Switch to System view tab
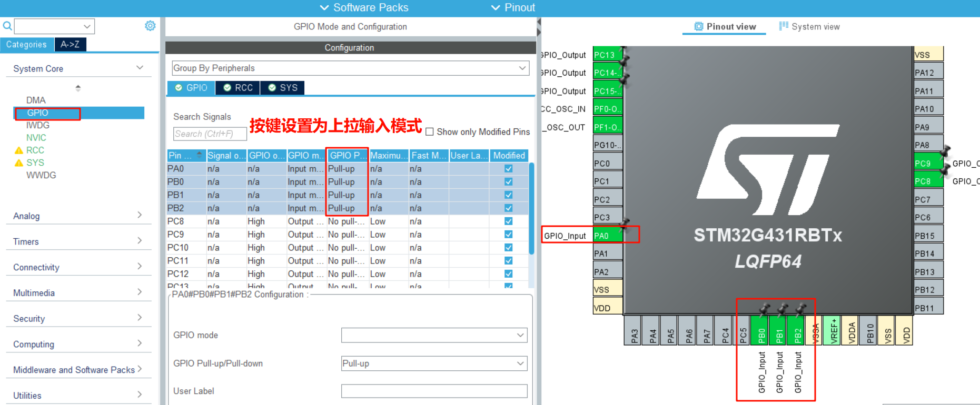Viewport: 980px width, 405px height. pos(810,26)
